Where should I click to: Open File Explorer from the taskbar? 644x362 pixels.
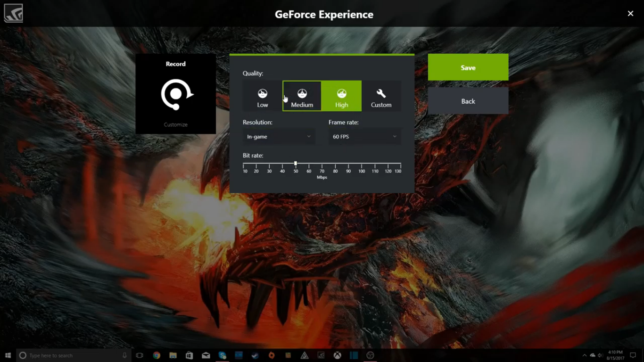click(173, 355)
